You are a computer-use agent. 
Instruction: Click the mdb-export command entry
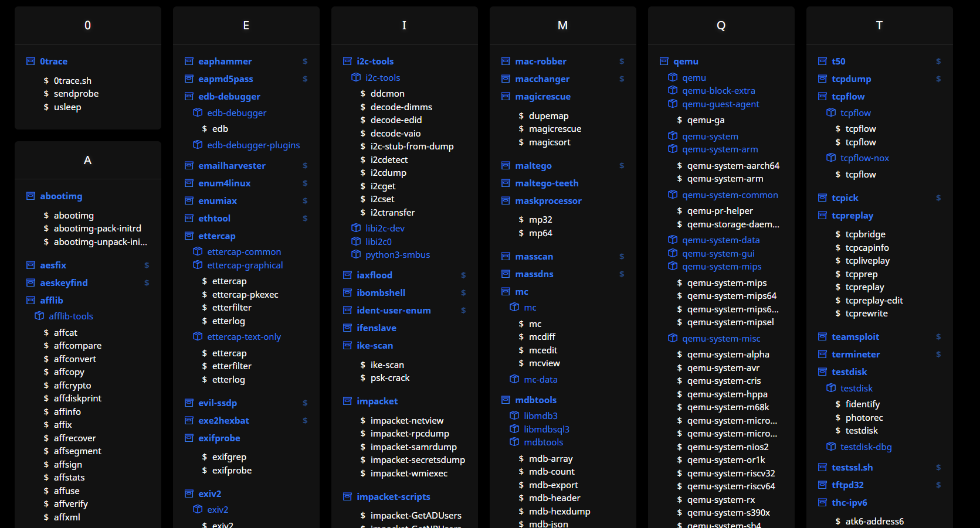coord(554,485)
